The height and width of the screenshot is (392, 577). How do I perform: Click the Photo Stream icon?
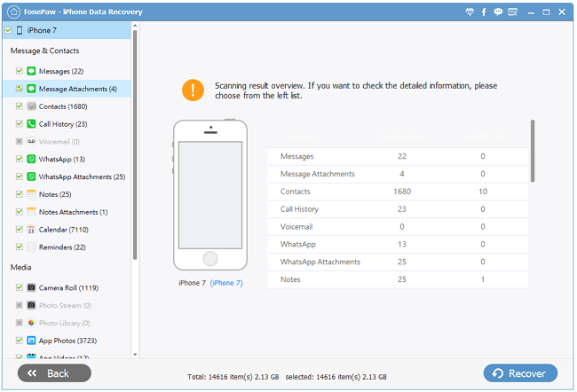pos(31,305)
